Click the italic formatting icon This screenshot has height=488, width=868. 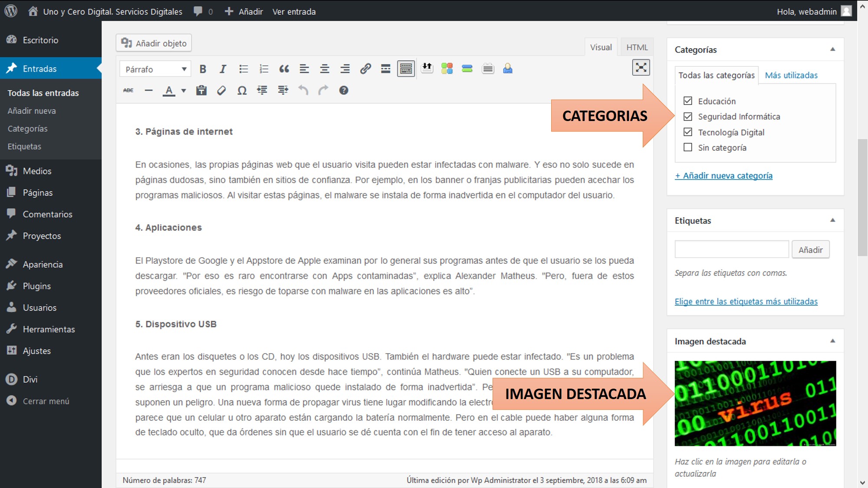click(223, 69)
